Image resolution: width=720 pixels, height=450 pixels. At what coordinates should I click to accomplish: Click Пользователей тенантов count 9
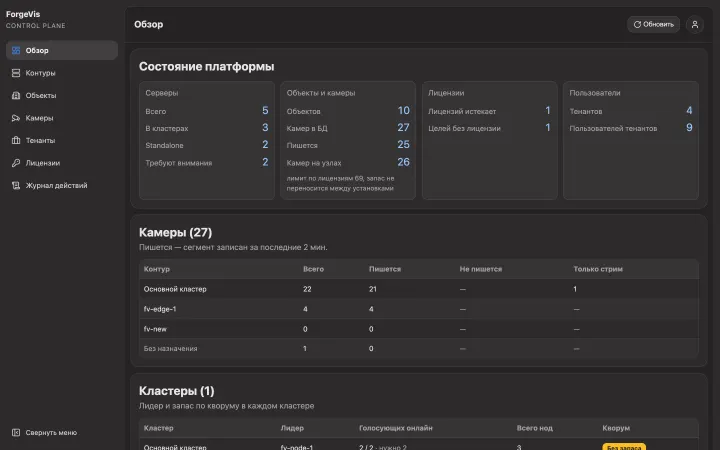(x=689, y=128)
